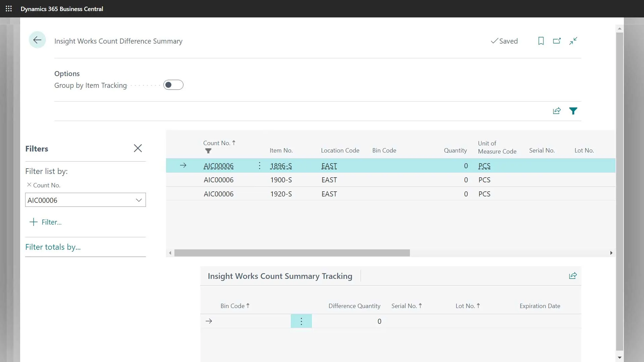Click the back arrow to leave the page

click(x=37, y=40)
